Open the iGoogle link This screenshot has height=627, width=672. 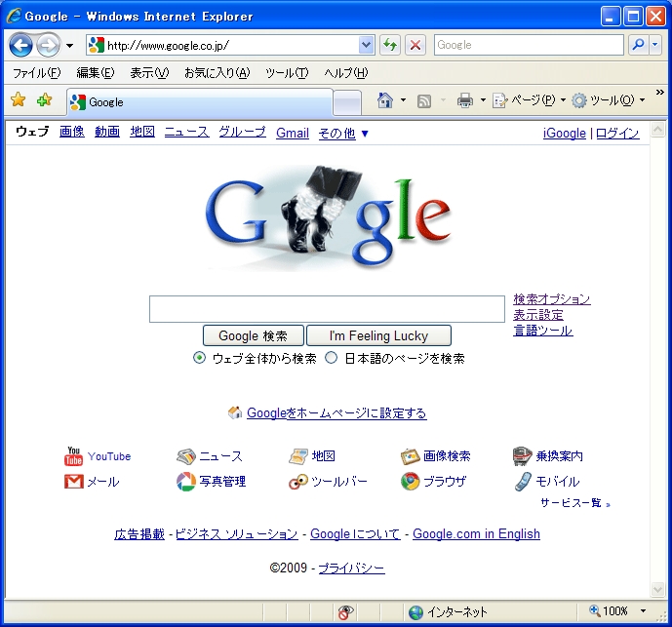pyautogui.click(x=564, y=133)
